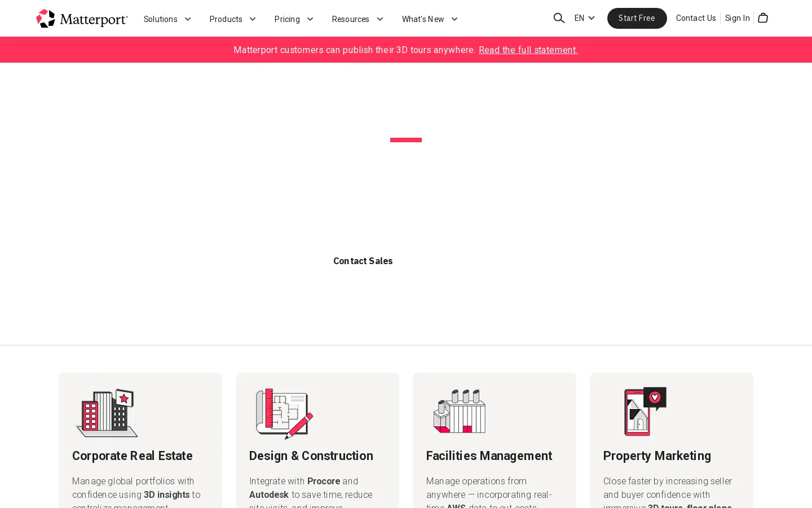The height and width of the screenshot is (508, 812).
Task: Click the Facilities Management factory icon
Action: pos(460,411)
